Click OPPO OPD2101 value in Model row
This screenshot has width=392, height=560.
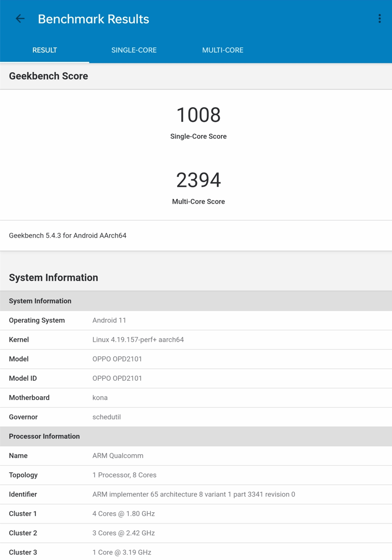[117, 359]
